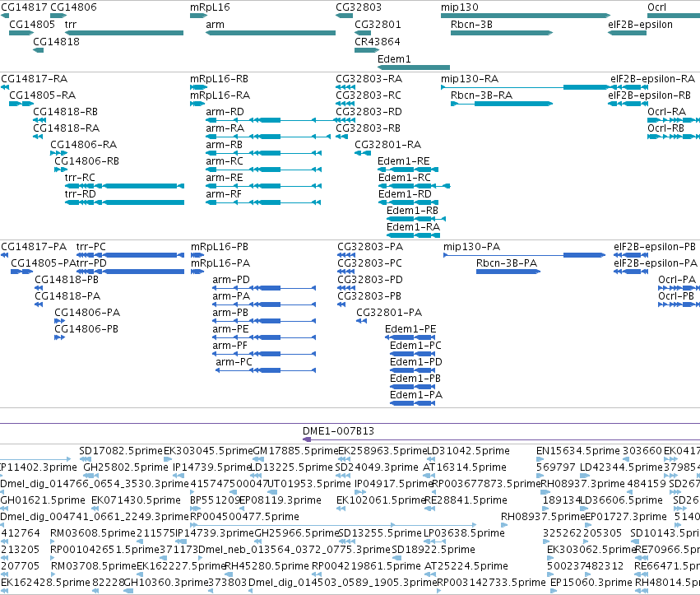
Task: Select EST LD13225.5prime
Action: click(257, 476)
